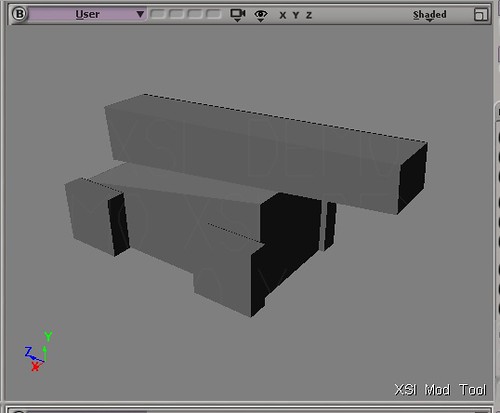Click the viewport B letter button
This screenshot has width=500, height=413.
[x=19, y=14]
